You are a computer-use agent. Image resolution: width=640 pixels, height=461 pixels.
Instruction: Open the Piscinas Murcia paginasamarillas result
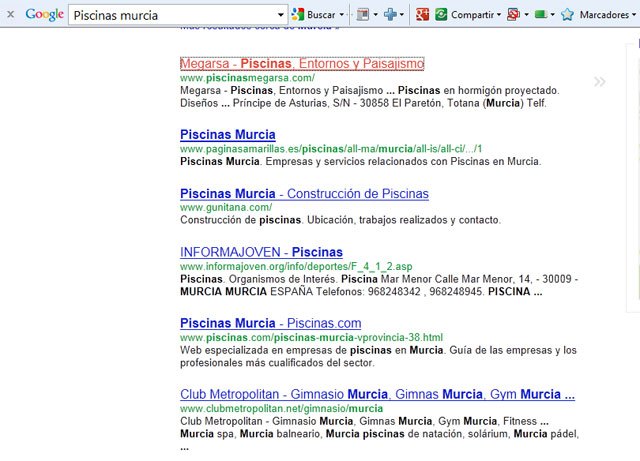[228, 135]
